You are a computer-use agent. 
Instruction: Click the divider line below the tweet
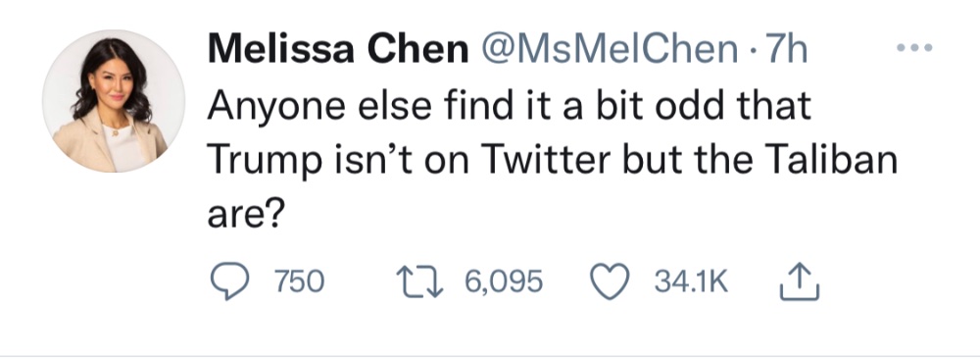(x=490, y=357)
